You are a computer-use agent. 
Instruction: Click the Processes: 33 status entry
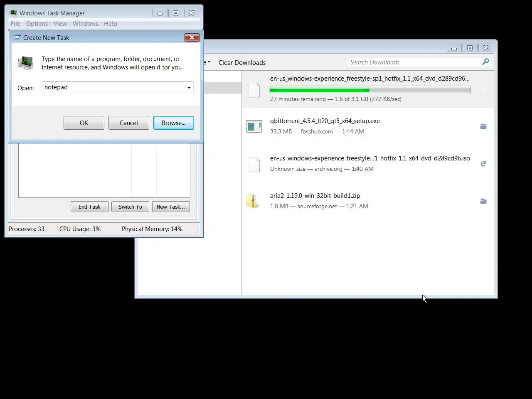tap(27, 229)
